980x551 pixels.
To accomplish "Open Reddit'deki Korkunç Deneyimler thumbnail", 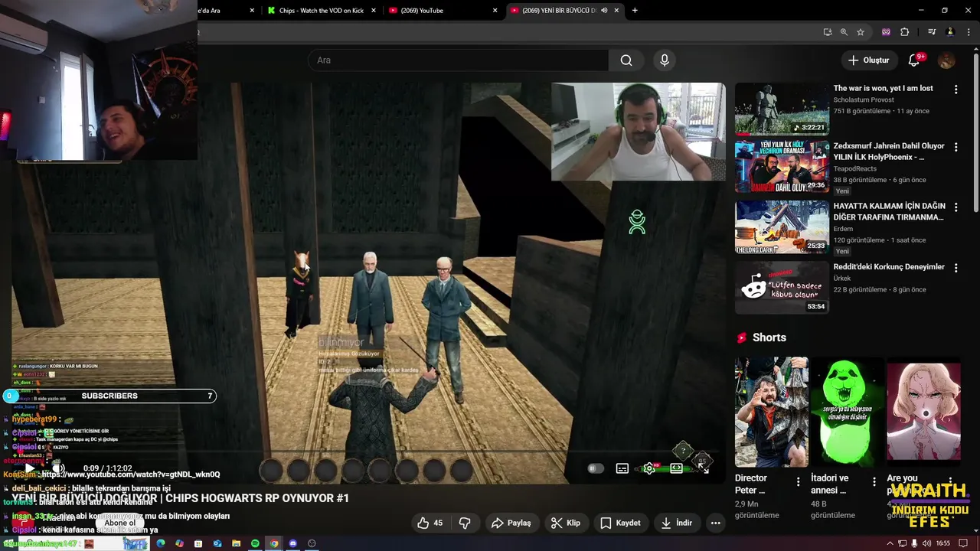I will [x=782, y=288].
